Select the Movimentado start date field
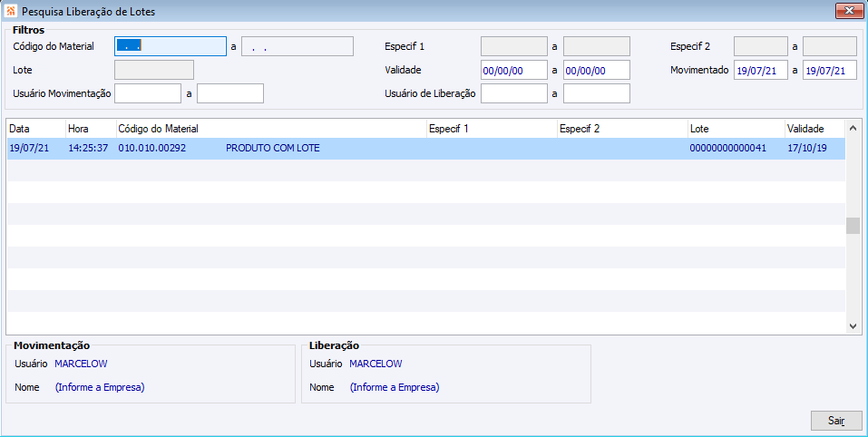The height and width of the screenshot is (437, 868). [x=761, y=70]
